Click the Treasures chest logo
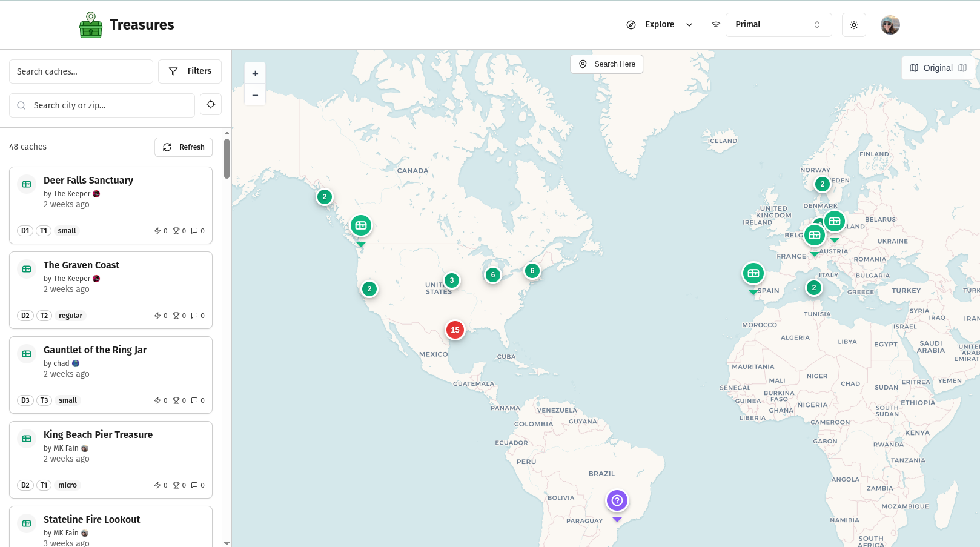Screen dimensions: 980x547 pyautogui.click(x=91, y=25)
